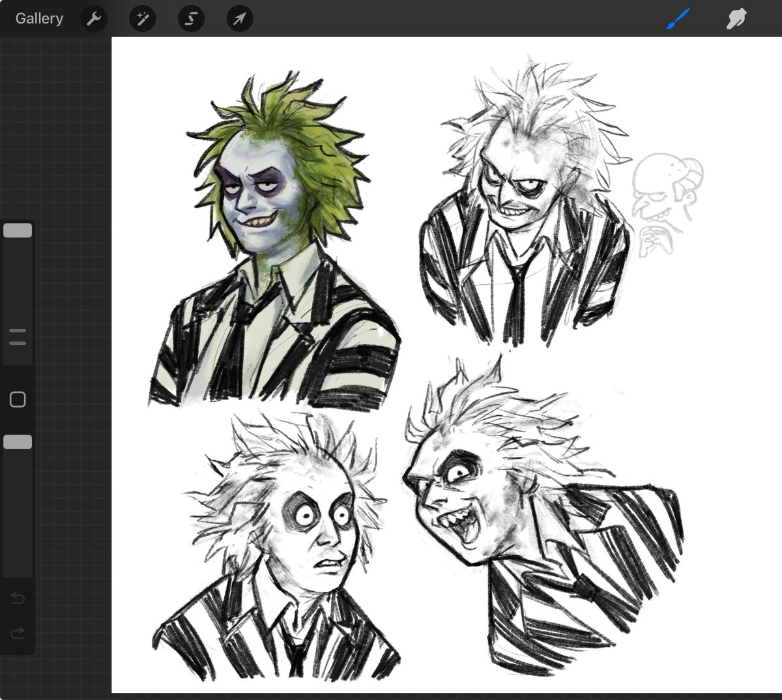
Task: Select the Transform arrow tool
Action: [239, 18]
